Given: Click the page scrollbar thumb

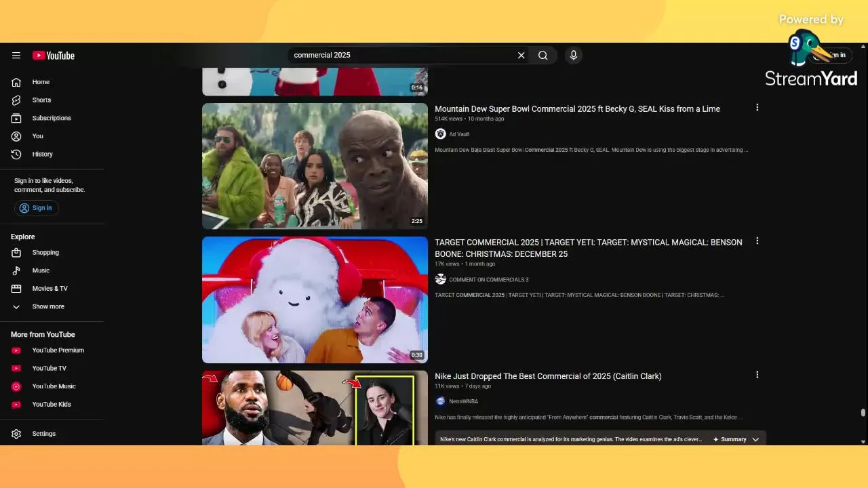Looking at the screenshot, I should point(863,413).
